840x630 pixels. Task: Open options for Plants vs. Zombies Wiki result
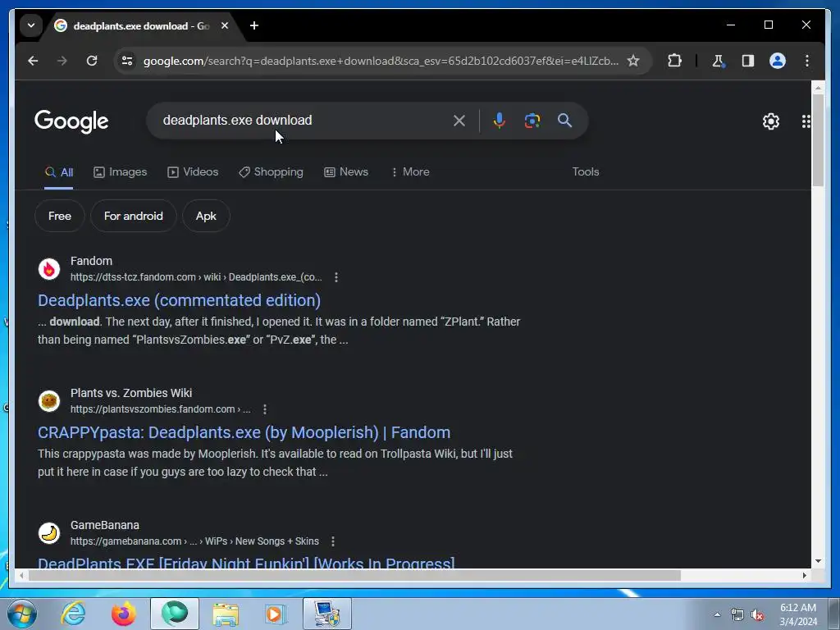coord(265,409)
